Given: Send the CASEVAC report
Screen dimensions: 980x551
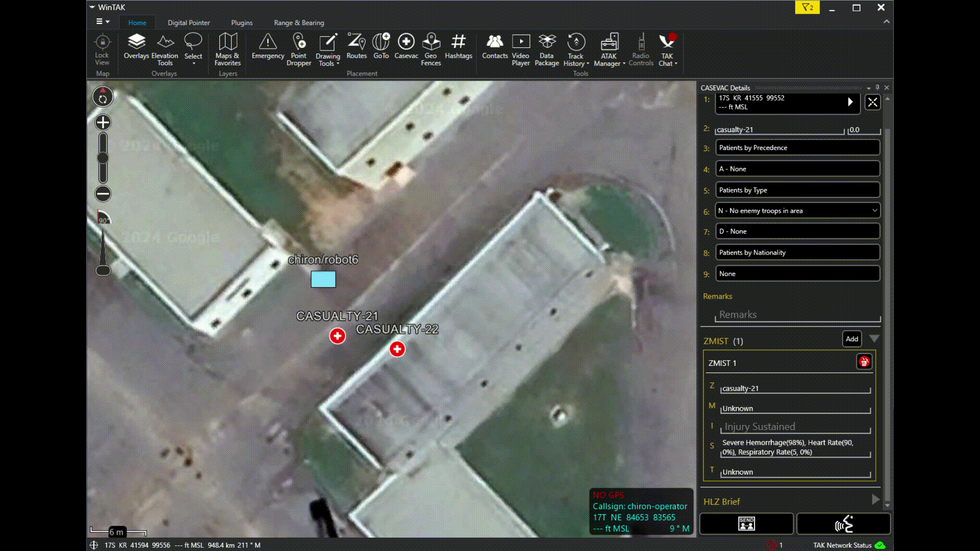Looking at the screenshot, I should [x=746, y=523].
